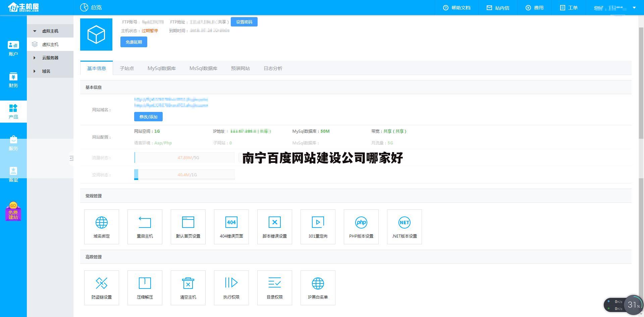The width and height of the screenshot is (644, 317).
Task: Click the 流量状态 traffic progress bar
Action: 184,157
